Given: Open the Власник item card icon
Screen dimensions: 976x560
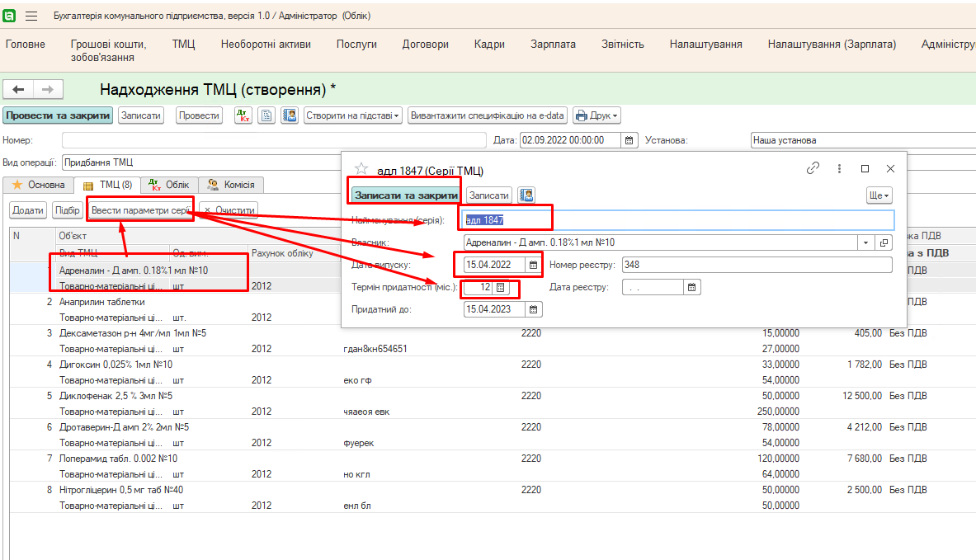Looking at the screenshot, I should click(x=884, y=242).
